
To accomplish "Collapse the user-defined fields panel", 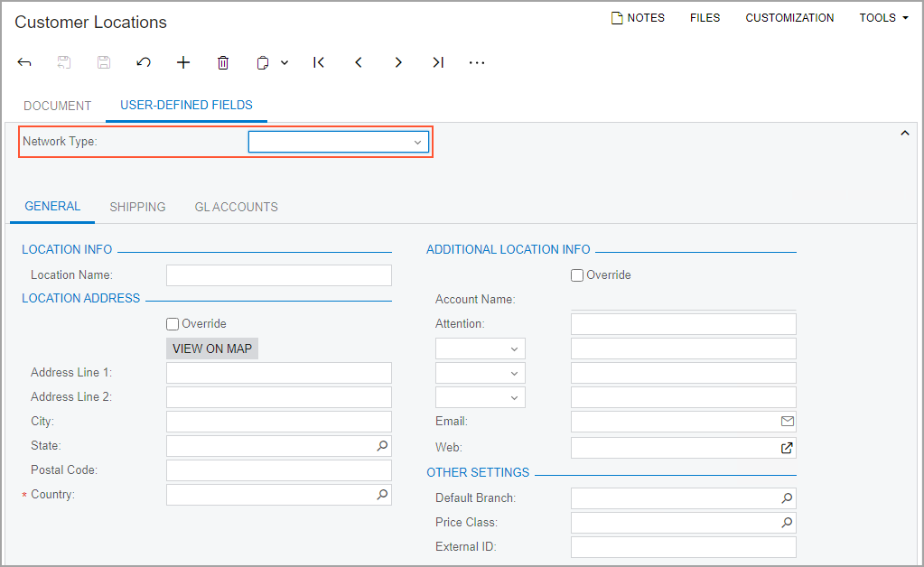I will click(x=905, y=134).
